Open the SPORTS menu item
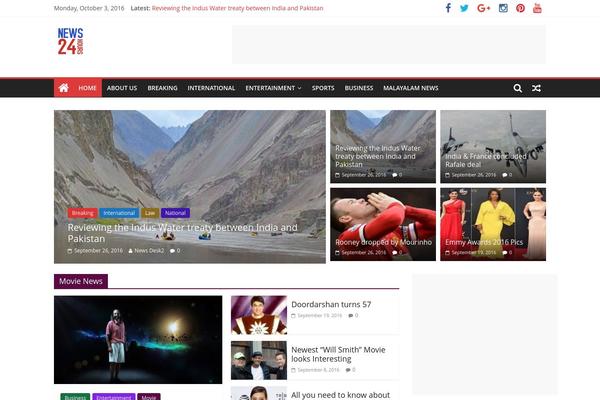 pyautogui.click(x=323, y=88)
